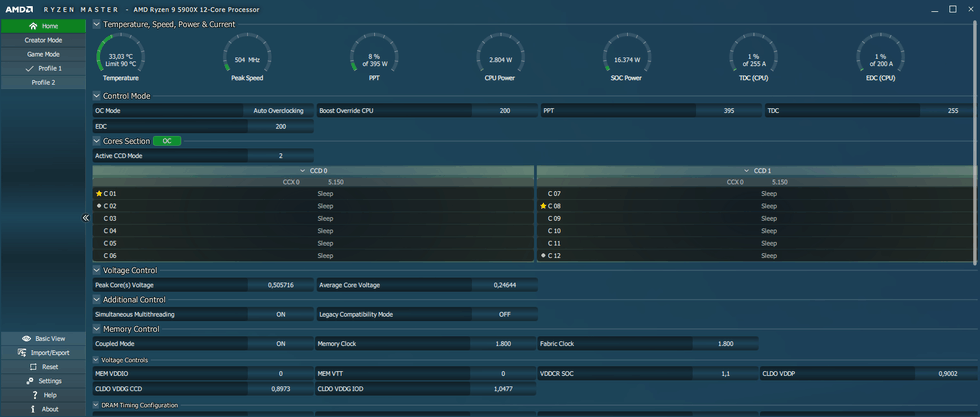Image resolution: width=980 pixels, height=417 pixels.
Task: Switch to Game Mode
Action: tap(43, 54)
